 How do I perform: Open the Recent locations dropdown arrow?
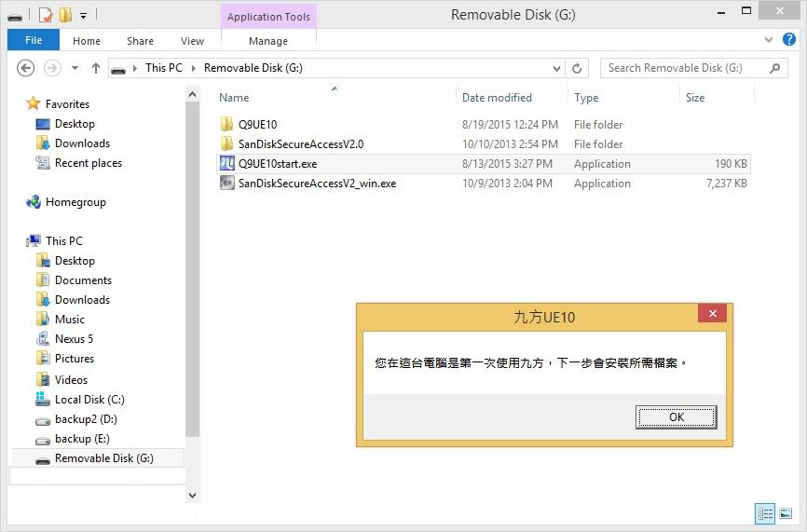click(x=75, y=68)
